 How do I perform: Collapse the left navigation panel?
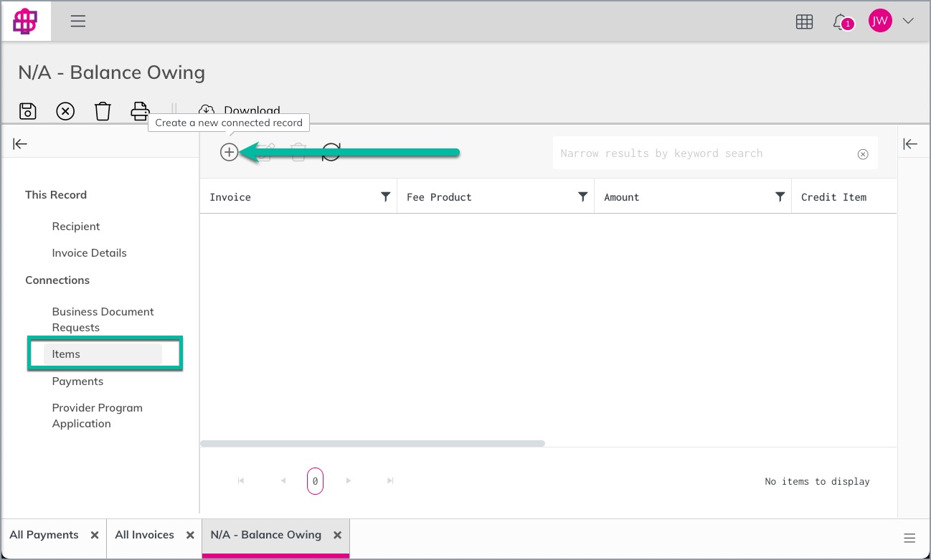(20, 144)
